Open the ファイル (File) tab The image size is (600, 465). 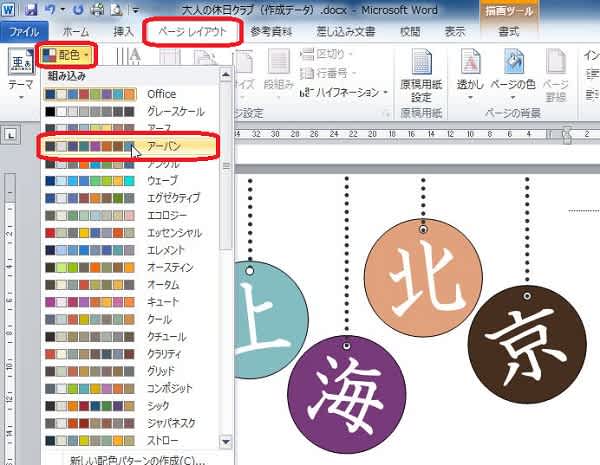click(x=22, y=32)
